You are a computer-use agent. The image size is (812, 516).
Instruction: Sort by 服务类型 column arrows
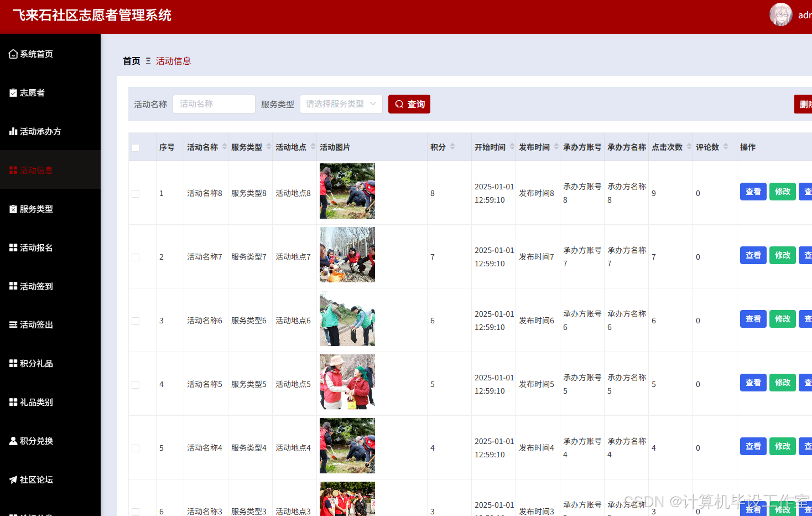click(x=269, y=147)
